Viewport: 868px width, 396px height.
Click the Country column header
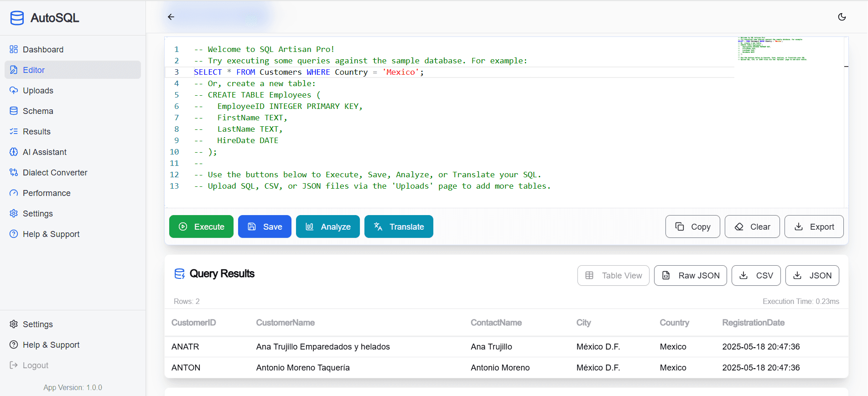(674, 323)
